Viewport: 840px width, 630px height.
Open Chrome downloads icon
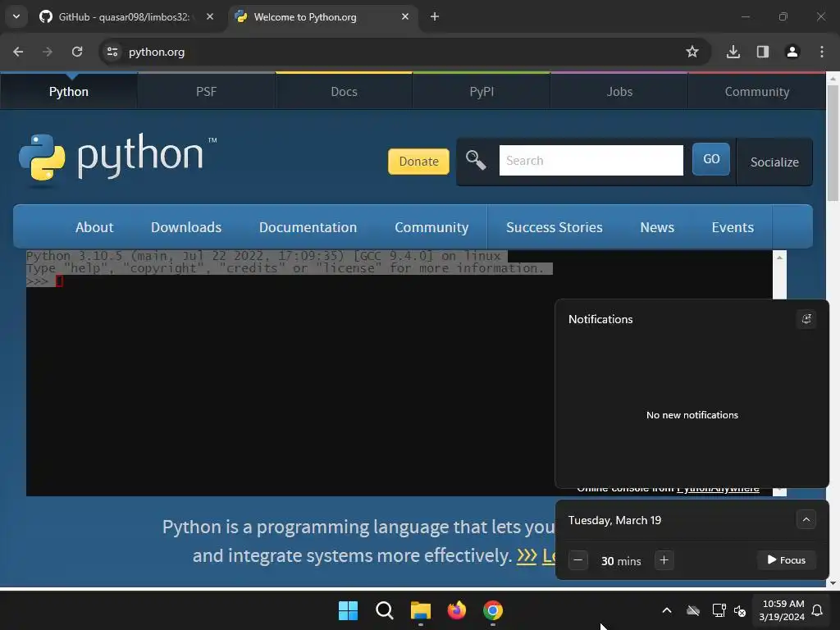pos(733,52)
